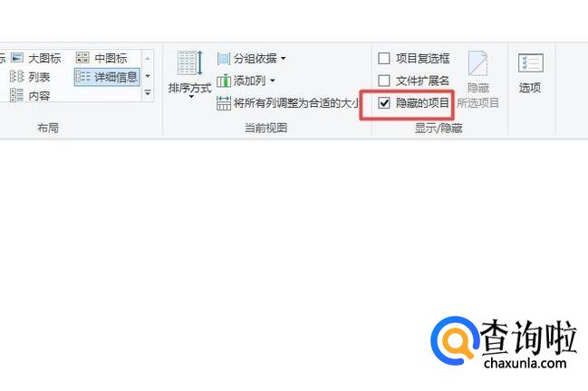Click the 显示/隐藏 group label
Image resolution: width=588 pixels, height=391 pixels.
tap(439, 129)
